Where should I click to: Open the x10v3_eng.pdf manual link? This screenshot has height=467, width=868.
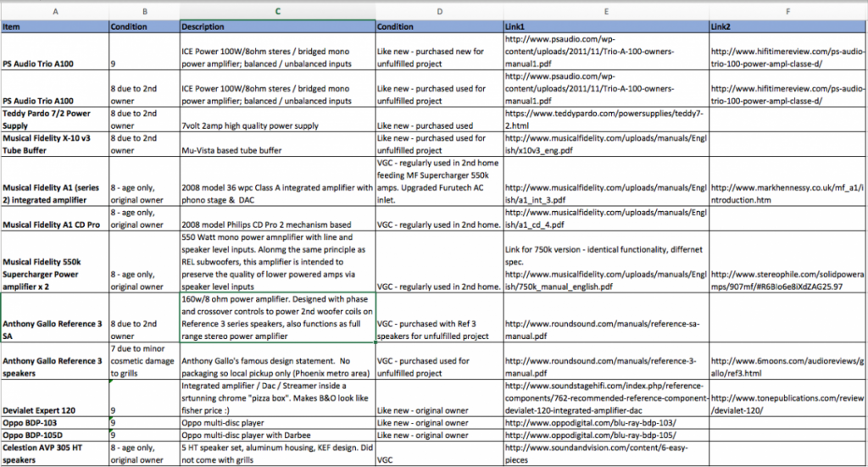coord(605,144)
